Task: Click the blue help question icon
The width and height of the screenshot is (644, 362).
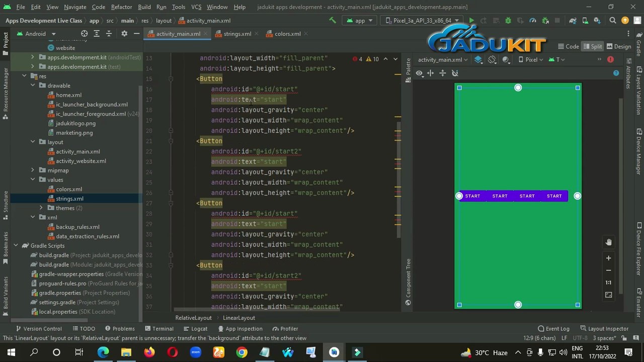Action: coord(616,73)
